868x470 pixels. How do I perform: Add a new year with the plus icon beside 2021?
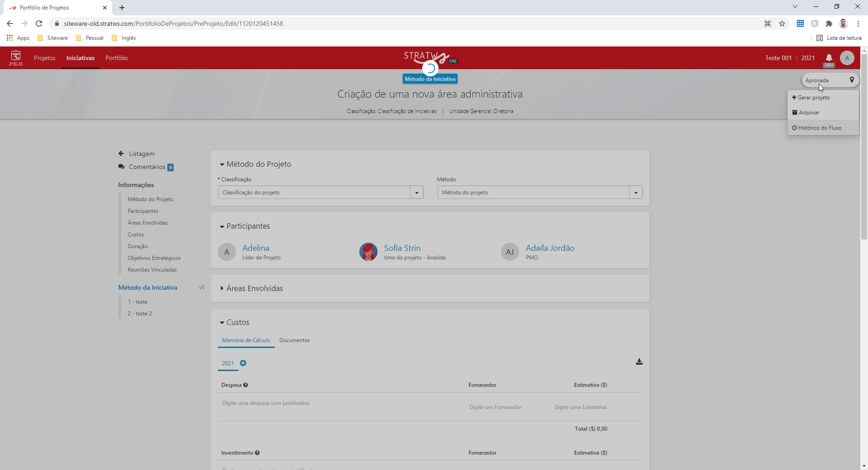(x=243, y=363)
